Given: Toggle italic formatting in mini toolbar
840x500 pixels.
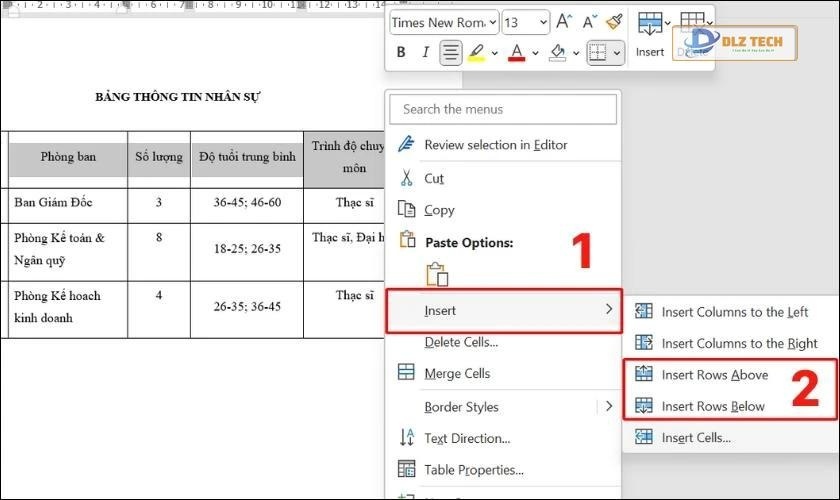Looking at the screenshot, I should point(425,52).
